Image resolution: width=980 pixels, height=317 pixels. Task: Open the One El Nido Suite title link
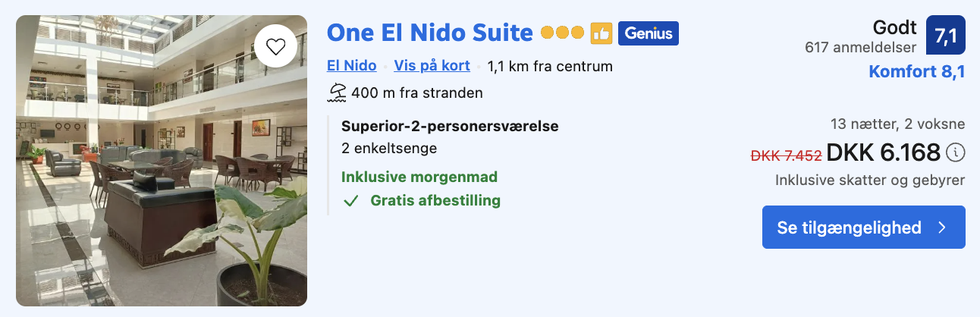click(x=430, y=33)
